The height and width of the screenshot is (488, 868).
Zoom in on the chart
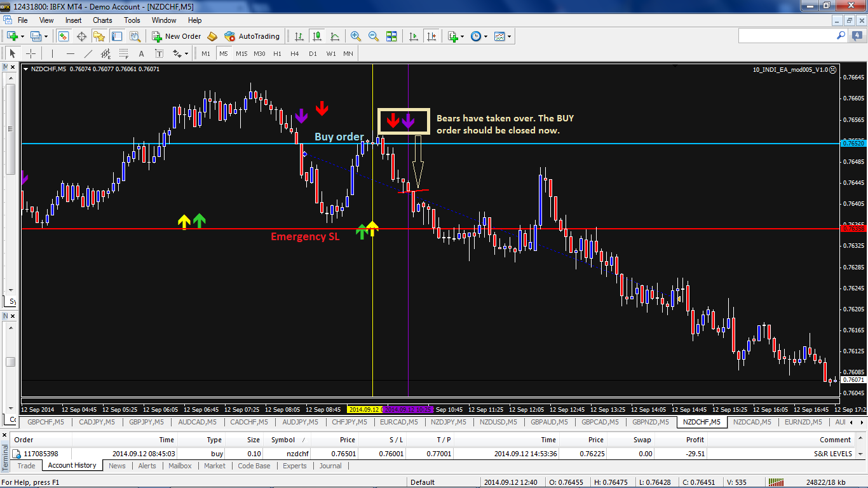point(356,36)
